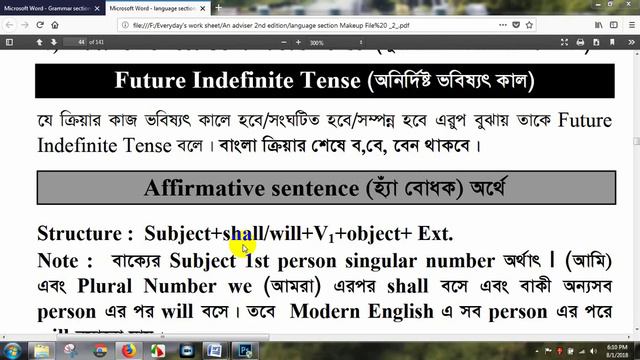The image size is (640, 360).
Task: Open Microsoft Word from the taskbar
Action: pos(215,351)
